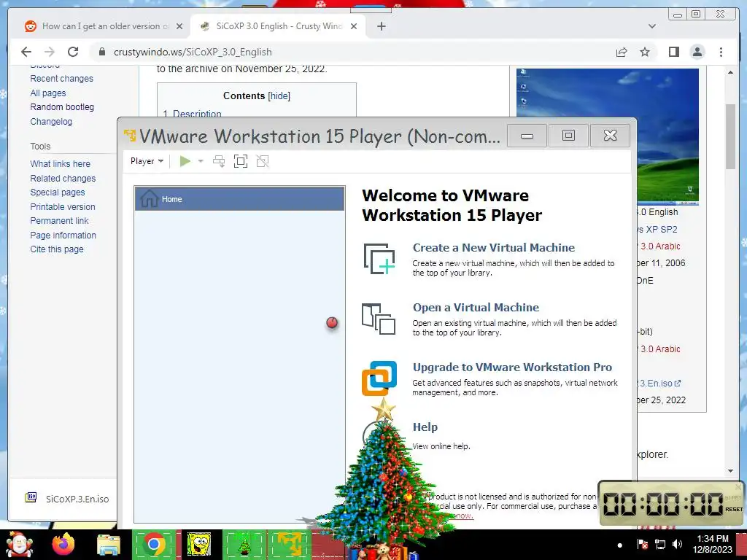
Task: Open the Chrome profile avatar
Action: (697, 52)
